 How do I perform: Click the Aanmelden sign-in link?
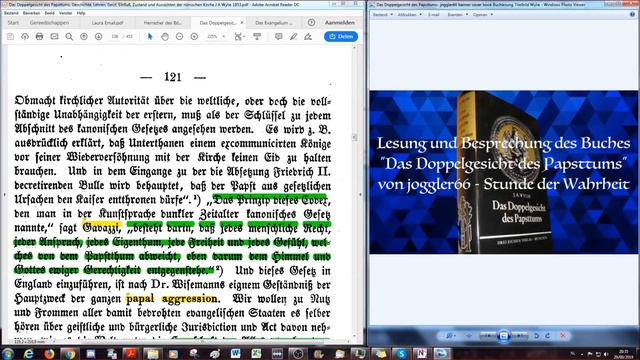click(x=340, y=22)
